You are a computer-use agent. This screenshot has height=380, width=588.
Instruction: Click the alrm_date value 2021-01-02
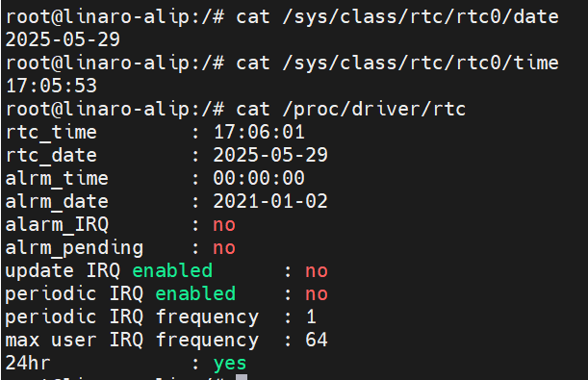pos(270,201)
